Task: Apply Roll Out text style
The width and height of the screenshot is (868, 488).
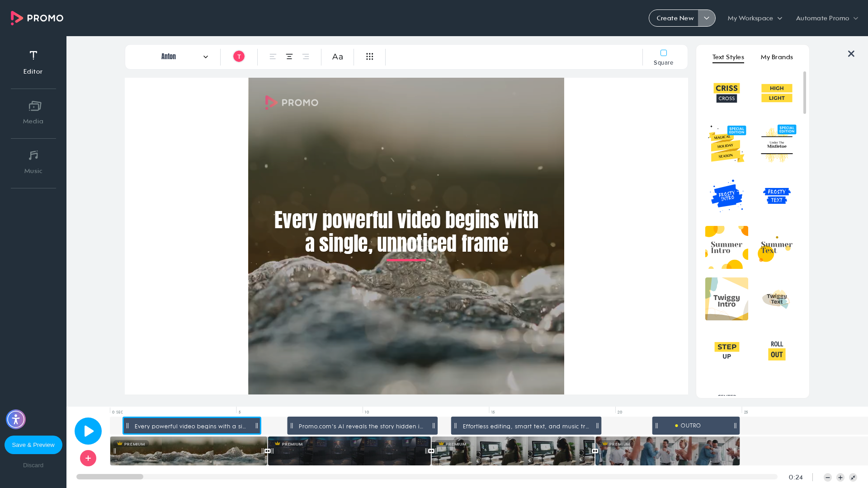Action: point(777,351)
